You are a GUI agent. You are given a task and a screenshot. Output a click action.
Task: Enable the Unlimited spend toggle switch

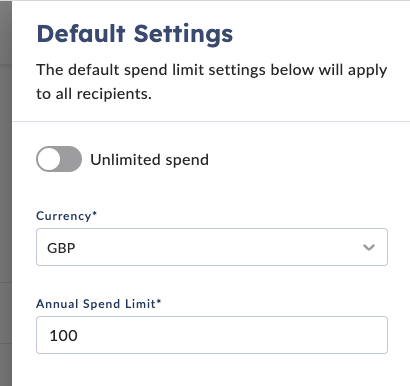click(x=59, y=159)
